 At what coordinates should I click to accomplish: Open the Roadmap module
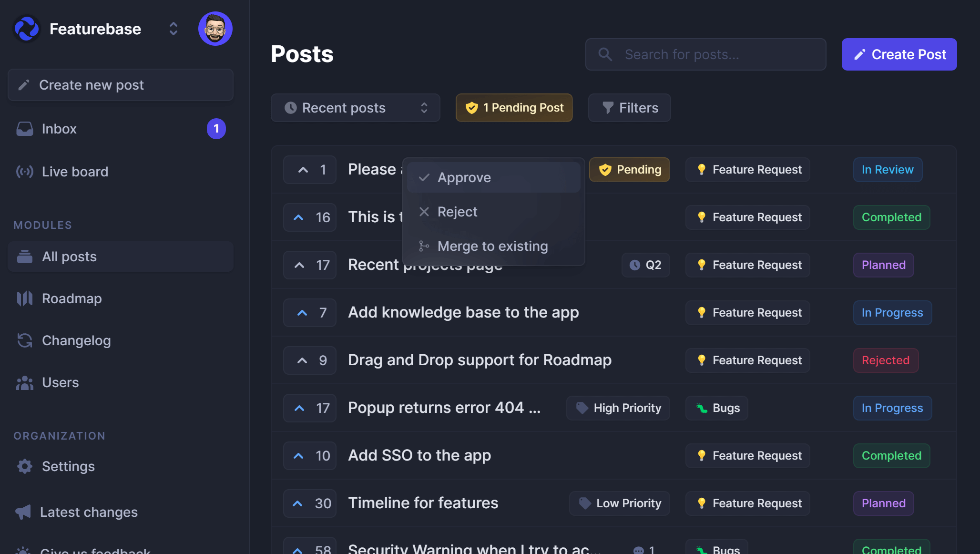[x=71, y=298]
